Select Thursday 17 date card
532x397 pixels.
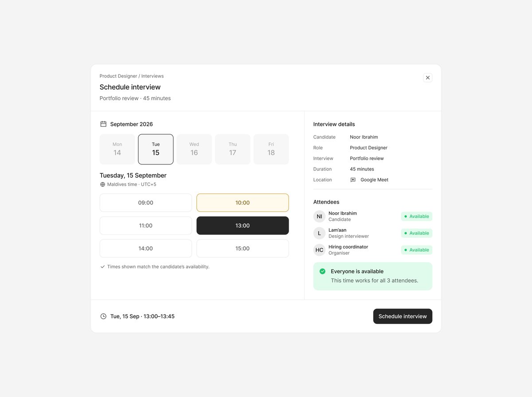(x=233, y=149)
